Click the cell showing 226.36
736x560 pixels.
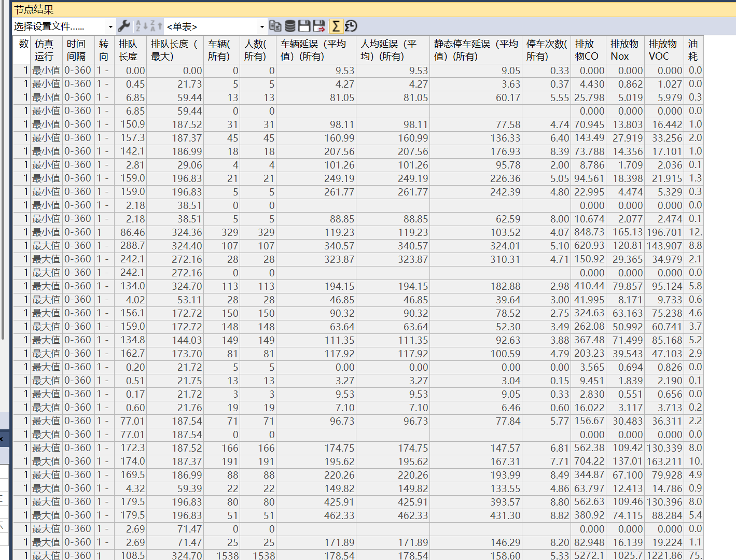tap(476, 178)
